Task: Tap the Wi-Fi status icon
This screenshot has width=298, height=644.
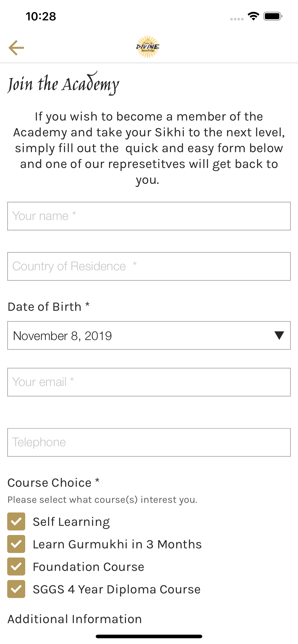Action: [253, 16]
